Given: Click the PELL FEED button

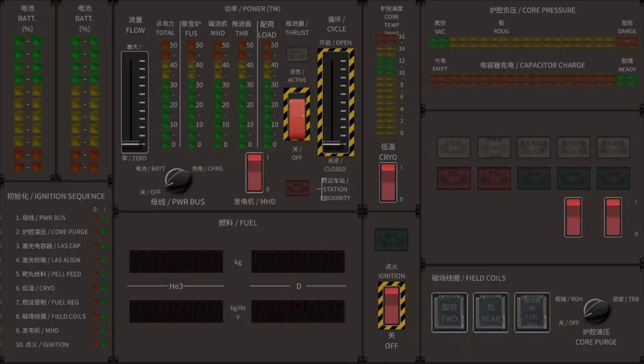Looking at the screenshot, I should pyautogui.click(x=614, y=148).
